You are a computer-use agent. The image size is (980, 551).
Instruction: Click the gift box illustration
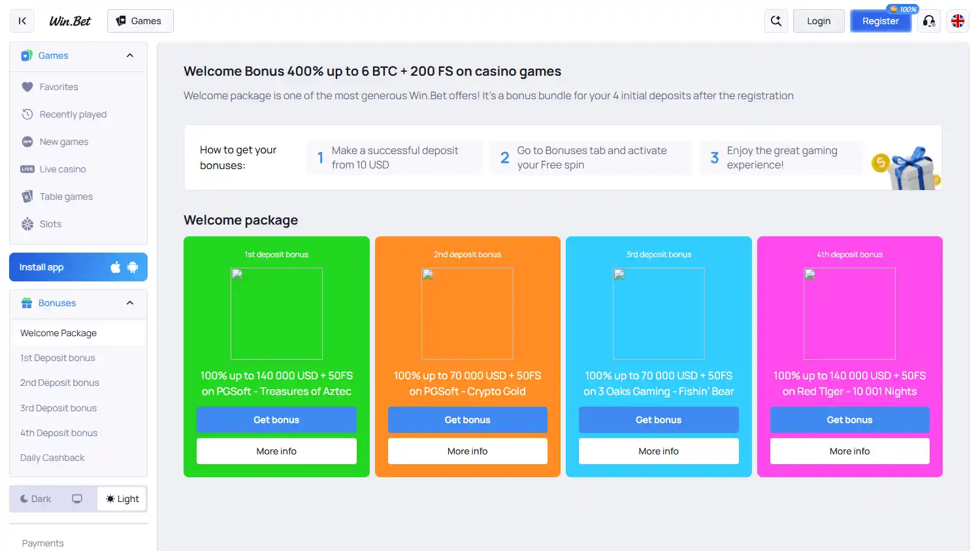point(907,168)
